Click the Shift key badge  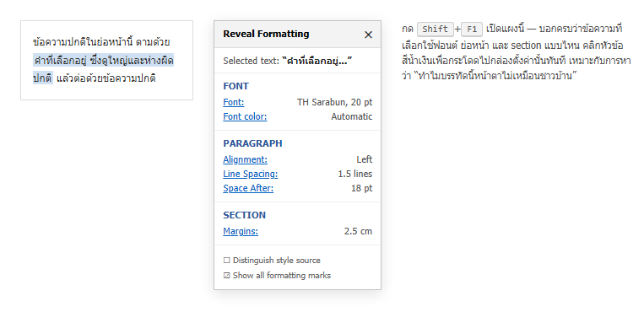pyautogui.click(x=435, y=30)
